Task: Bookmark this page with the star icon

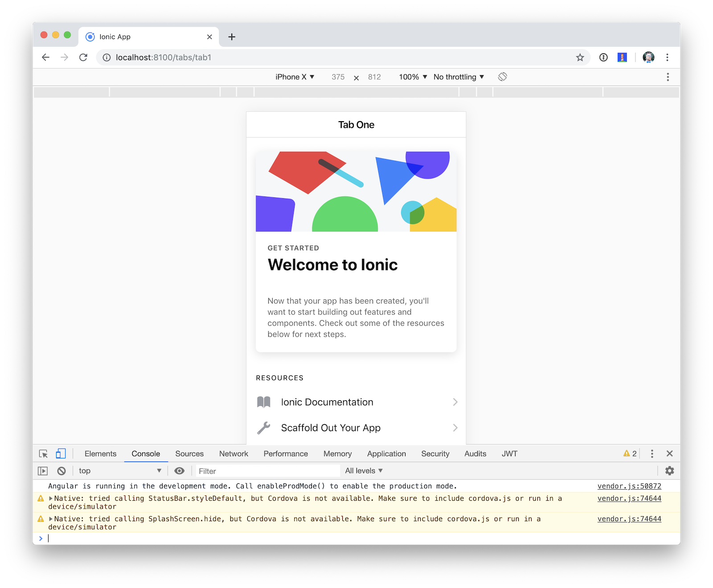Action: pos(580,57)
